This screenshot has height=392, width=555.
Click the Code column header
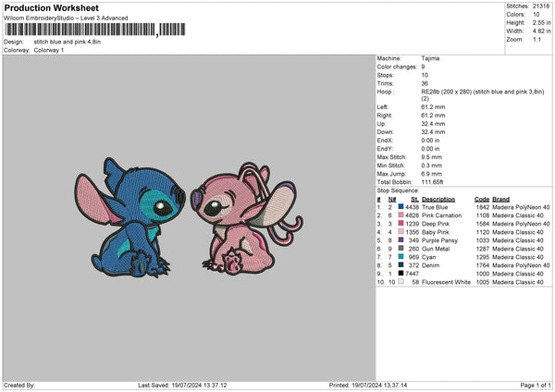482,200
